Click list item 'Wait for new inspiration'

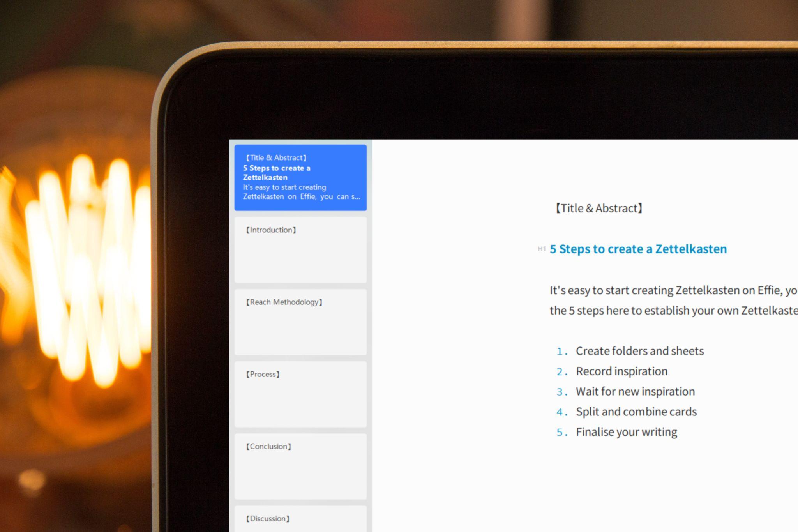pos(635,392)
